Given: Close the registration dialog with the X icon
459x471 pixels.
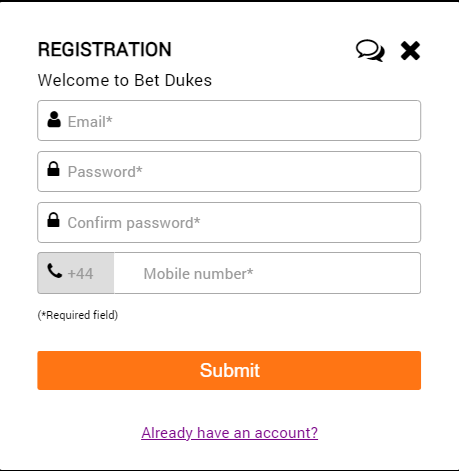Looking at the screenshot, I should click(x=410, y=51).
